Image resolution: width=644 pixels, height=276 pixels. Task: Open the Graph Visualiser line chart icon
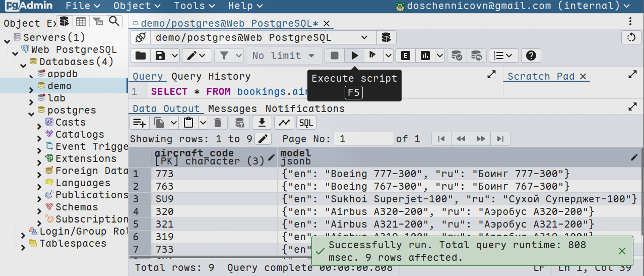coord(284,123)
